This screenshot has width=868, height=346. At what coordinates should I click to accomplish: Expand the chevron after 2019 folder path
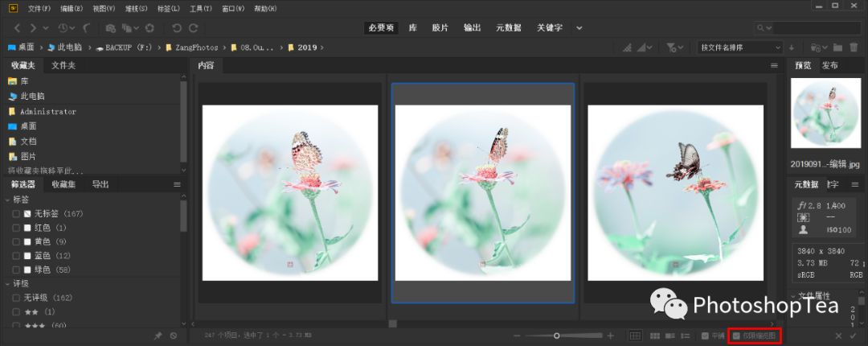pyautogui.click(x=321, y=47)
